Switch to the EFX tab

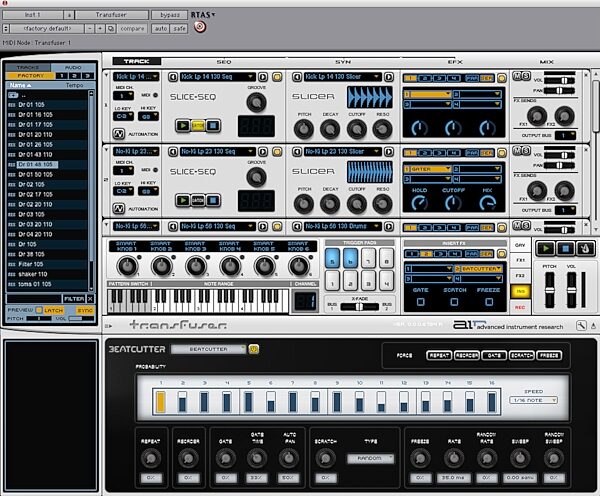point(455,62)
